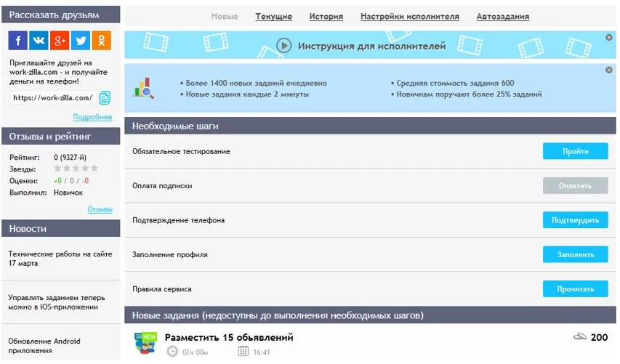Open the Автозадания tab
The width and height of the screenshot is (620, 364).
coord(502,17)
